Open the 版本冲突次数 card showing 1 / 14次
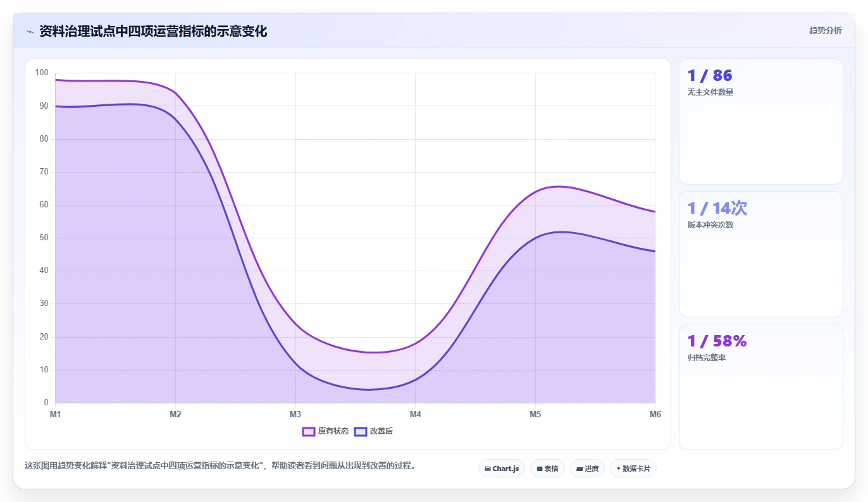The image size is (868, 502). 761,254
